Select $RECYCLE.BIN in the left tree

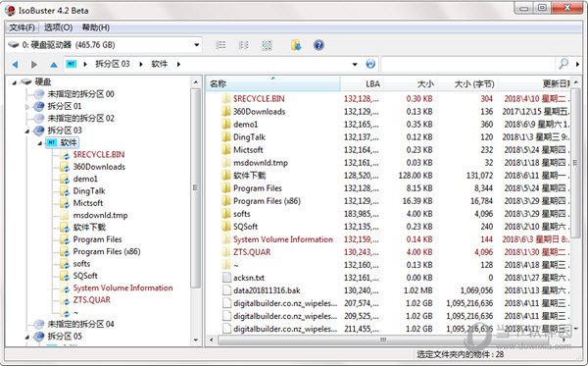99,155
